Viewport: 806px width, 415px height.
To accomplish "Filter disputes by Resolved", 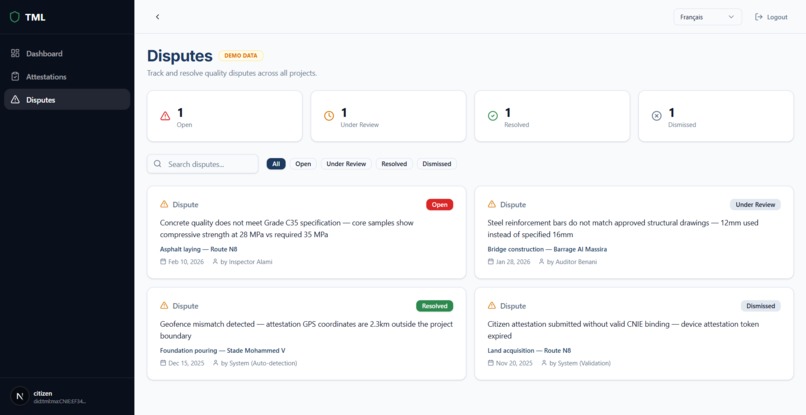I will pos(394,164).
